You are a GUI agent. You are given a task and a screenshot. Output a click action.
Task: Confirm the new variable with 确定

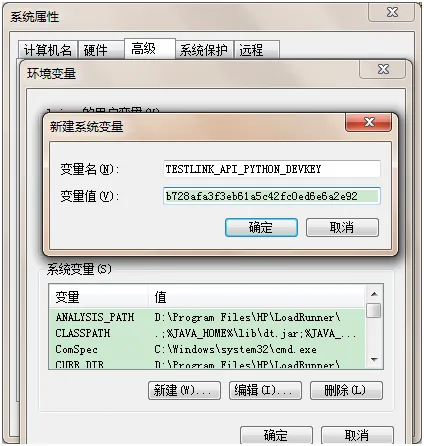[x=261, y=228]
